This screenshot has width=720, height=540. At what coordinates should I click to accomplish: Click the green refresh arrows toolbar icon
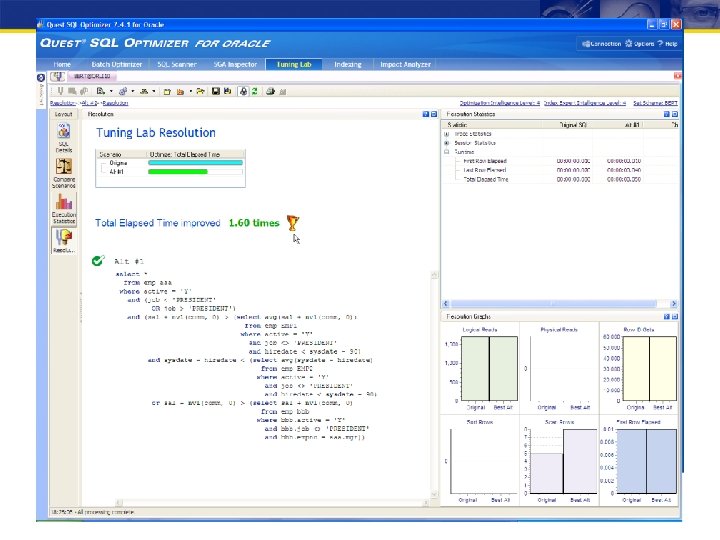254,91
